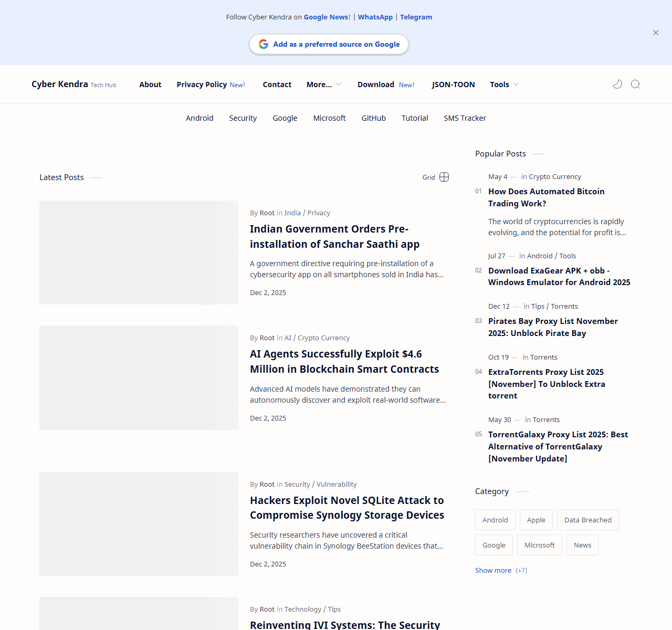The image size is (672, 630).
Task: Open the JSON-TOON menu item
Action: (x=453, y=85)
